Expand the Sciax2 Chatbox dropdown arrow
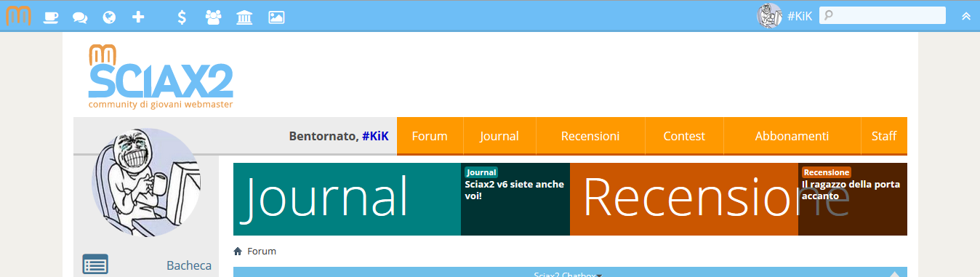Image resolution: width=980 pixels, height=277 pixels. [x=600, y=275]
